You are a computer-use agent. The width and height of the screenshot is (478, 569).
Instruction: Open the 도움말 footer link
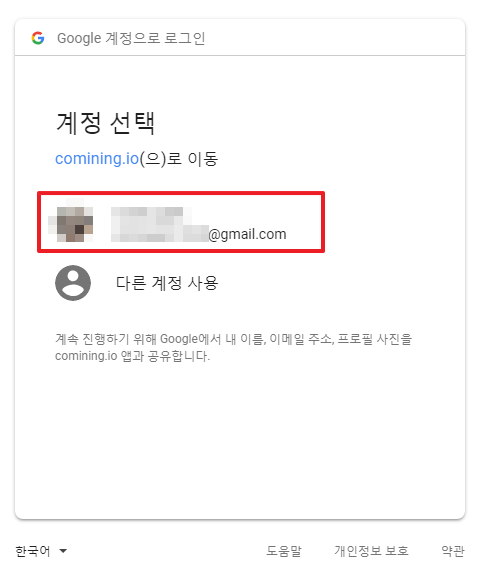click(284, 551)
